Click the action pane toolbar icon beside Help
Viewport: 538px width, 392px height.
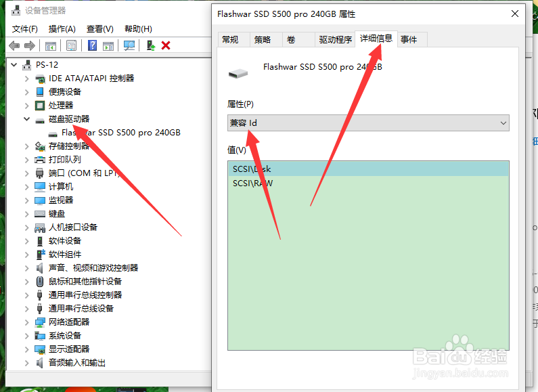tap(108, 45)
